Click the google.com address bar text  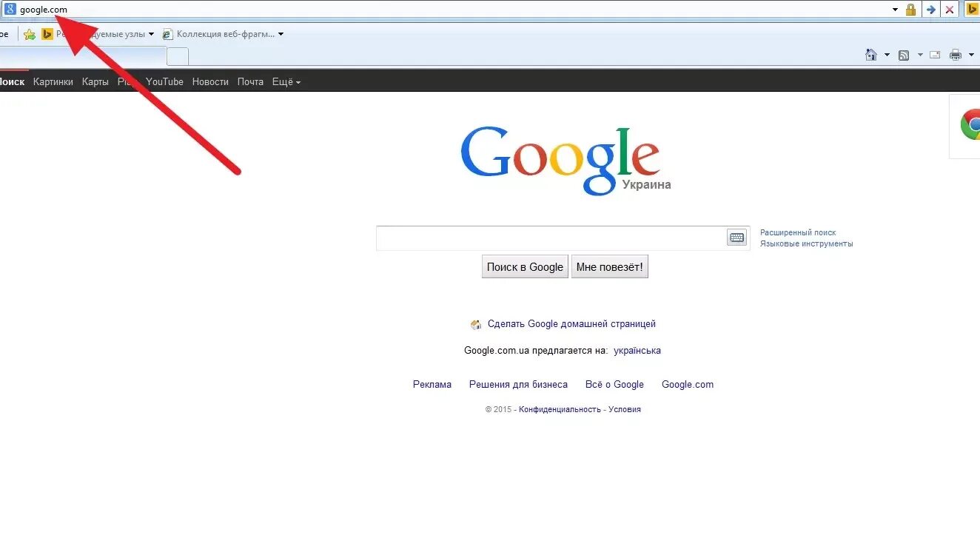click(44, 10)
